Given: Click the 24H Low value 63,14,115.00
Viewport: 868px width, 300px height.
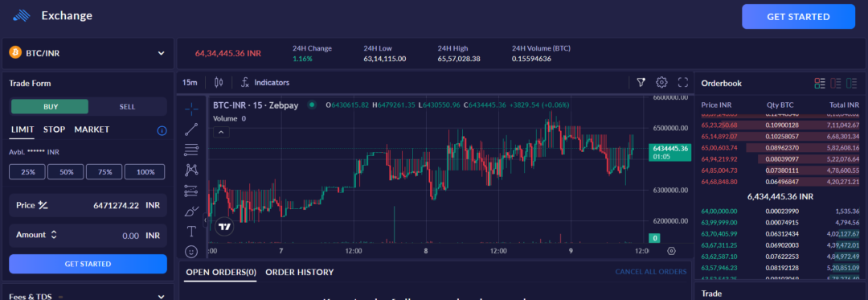Looking at the screenshot, I should [385, 59].
